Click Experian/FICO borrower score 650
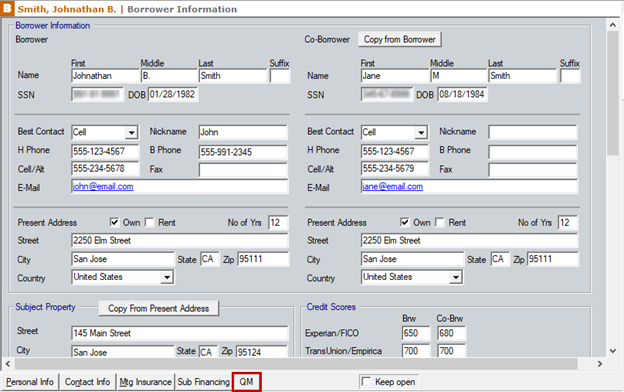 coord(416,333)
